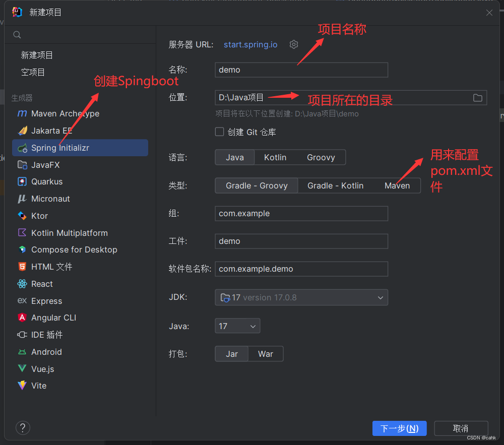Click the 取消 cancel button

pyautogui.click(x=461, y=428)
